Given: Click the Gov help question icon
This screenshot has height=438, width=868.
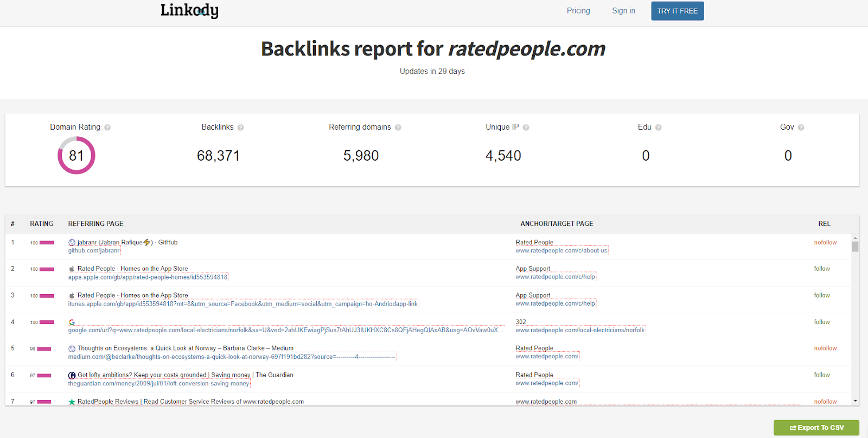Looking at the screenshot, I should 801,128.
